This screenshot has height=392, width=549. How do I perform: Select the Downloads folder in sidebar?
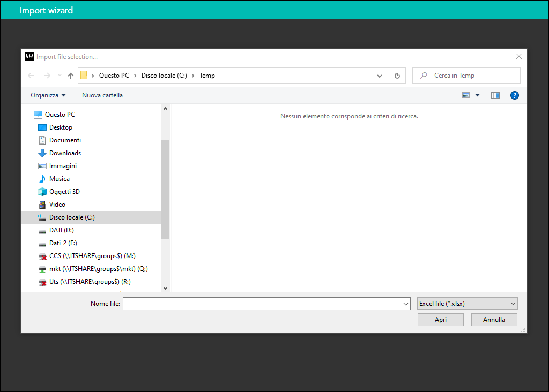click(x=65, y=153)
